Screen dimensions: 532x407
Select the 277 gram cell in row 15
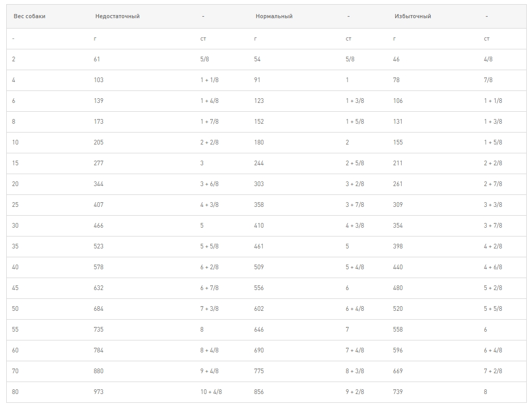99,163
